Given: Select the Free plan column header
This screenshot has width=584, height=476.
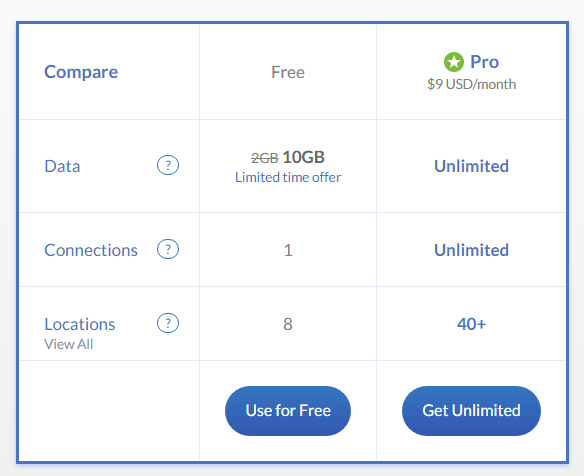Looking at the screenshot, I should pyautogui.click(x=288, y=72).
